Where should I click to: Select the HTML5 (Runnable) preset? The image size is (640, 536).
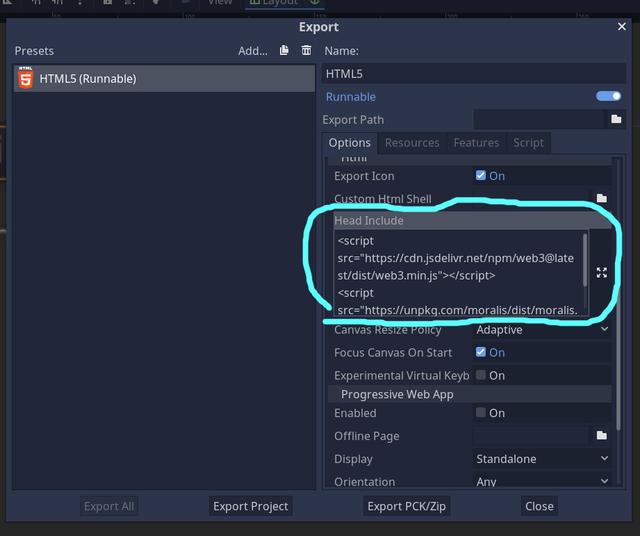(x=164, y=78)
